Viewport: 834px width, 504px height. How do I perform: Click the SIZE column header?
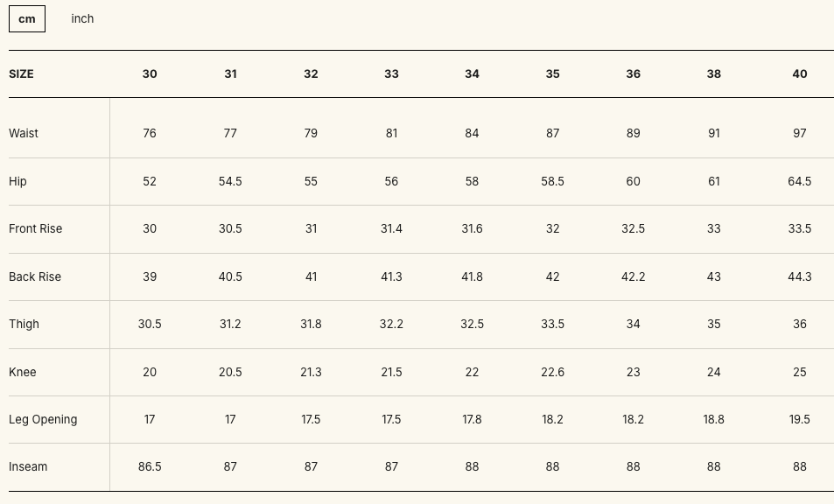(x=21, y=74)
